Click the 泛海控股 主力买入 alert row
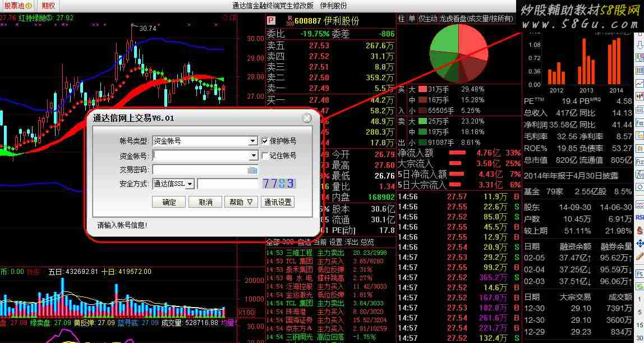The height and width of the screenshot is (343, 644). [x=327, y=286]
